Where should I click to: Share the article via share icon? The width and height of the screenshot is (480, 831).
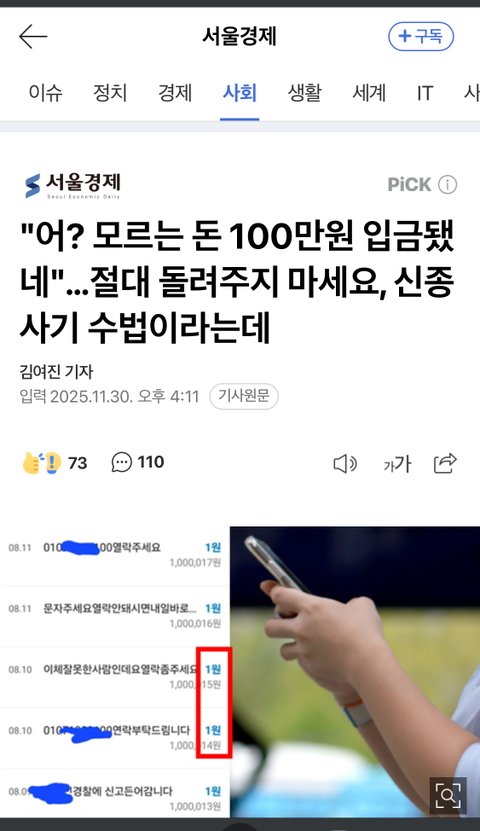[445, 463]
